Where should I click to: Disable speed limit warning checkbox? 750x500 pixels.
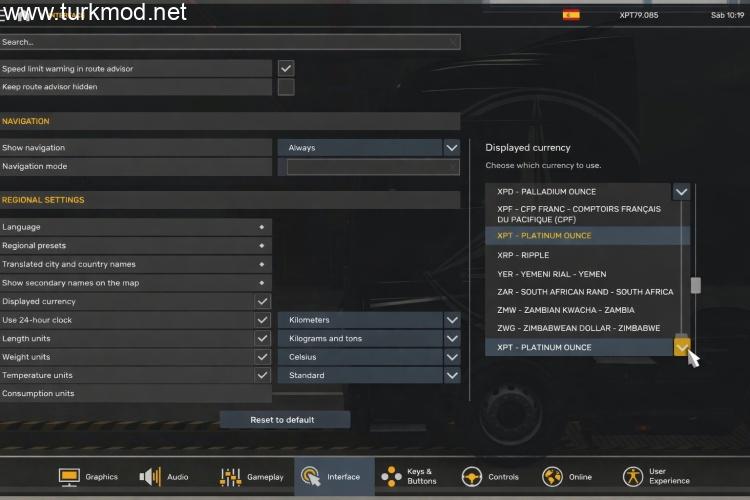tap(286, 68)
